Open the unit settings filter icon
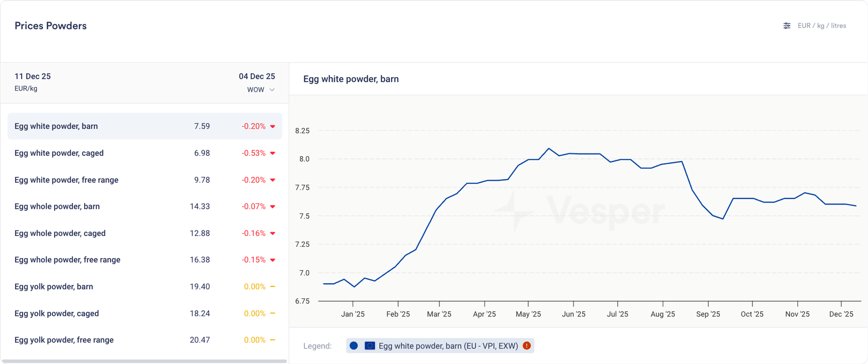The width and height of the screenshot is (868, 364). [x=787, y=25]
